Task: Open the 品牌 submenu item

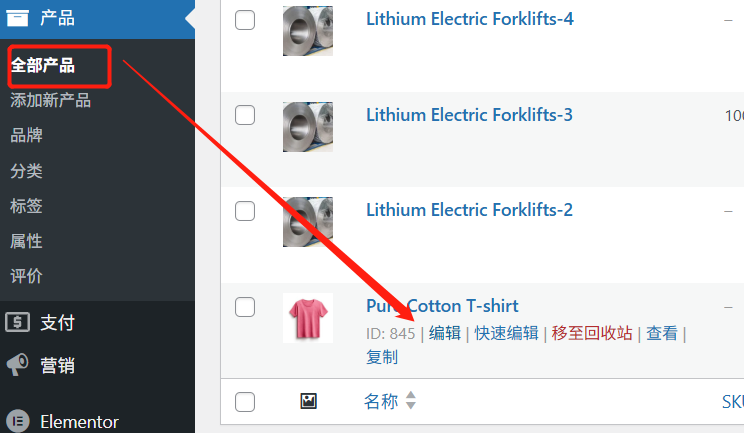Action: point(27,135)
